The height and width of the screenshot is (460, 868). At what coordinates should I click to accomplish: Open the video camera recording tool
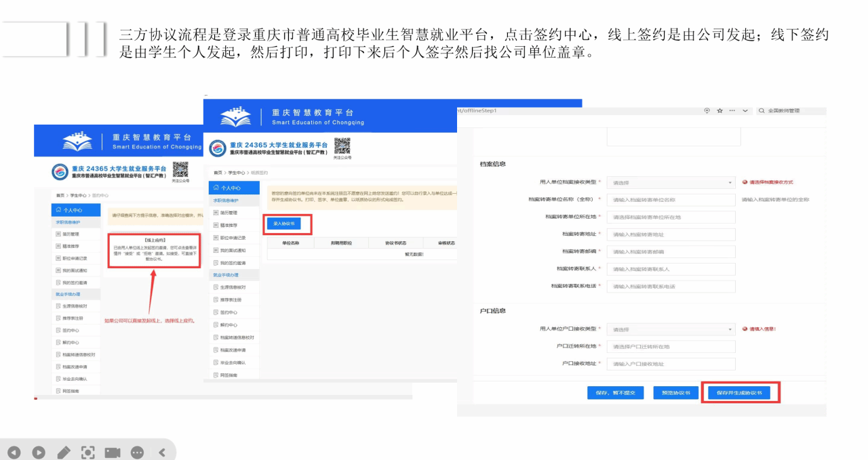coord(113,453)
